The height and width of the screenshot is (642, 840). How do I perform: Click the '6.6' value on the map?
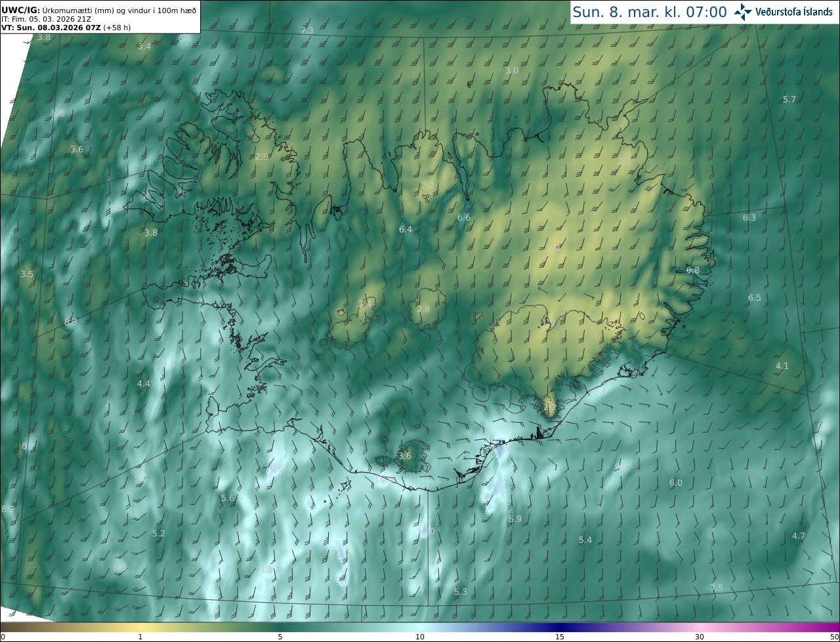click(464, 217)
